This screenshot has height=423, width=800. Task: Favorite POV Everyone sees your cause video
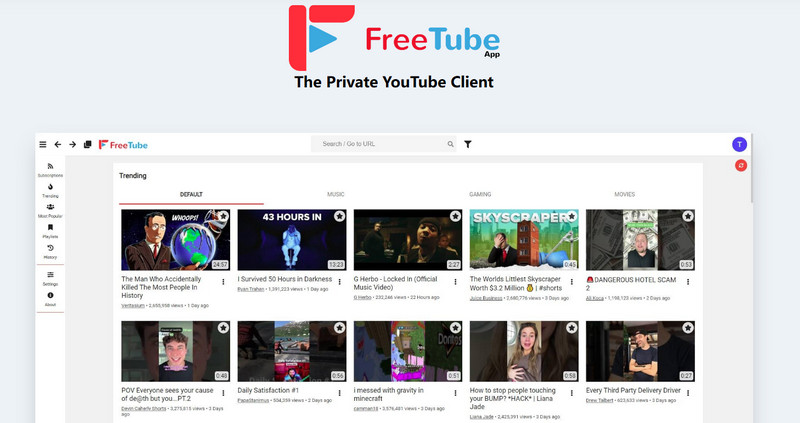pos(223,328)
